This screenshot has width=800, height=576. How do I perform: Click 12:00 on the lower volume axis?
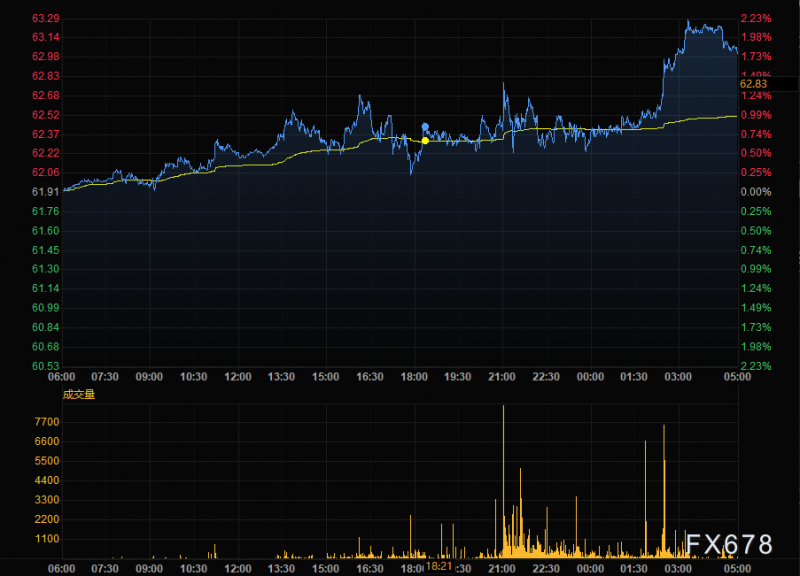tap(238, 568)
